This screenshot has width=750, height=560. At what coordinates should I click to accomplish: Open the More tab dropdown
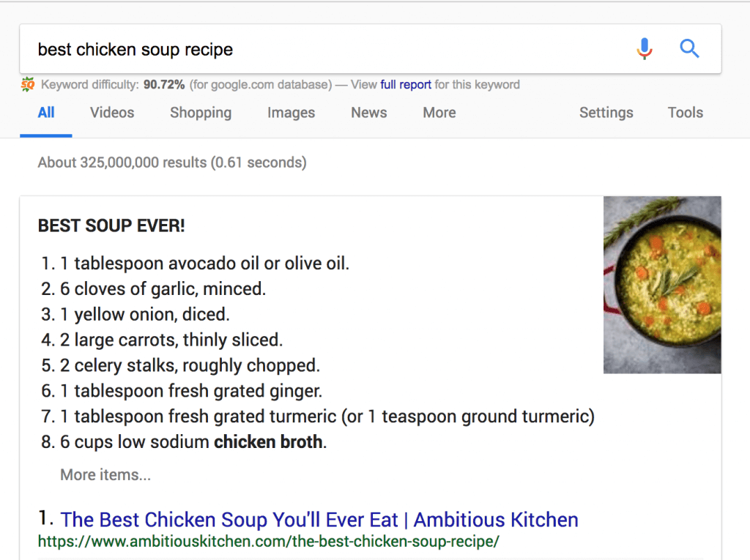[x=439, y=113]
